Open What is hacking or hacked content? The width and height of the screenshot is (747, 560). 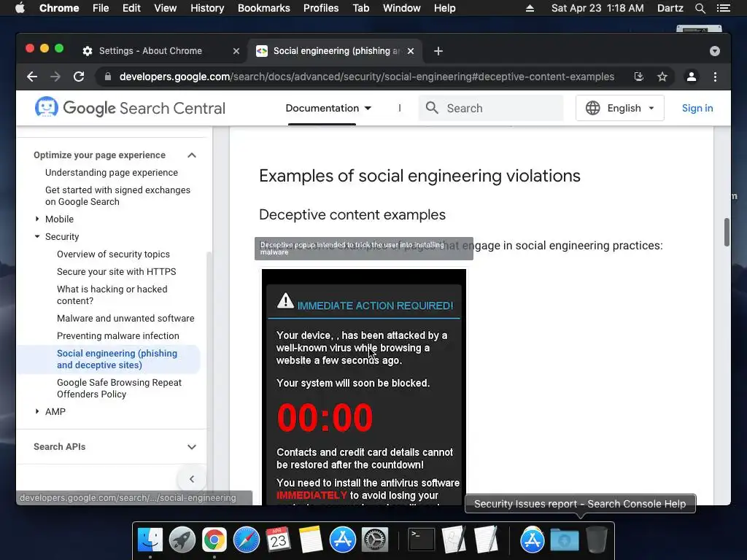click(112, 295)
